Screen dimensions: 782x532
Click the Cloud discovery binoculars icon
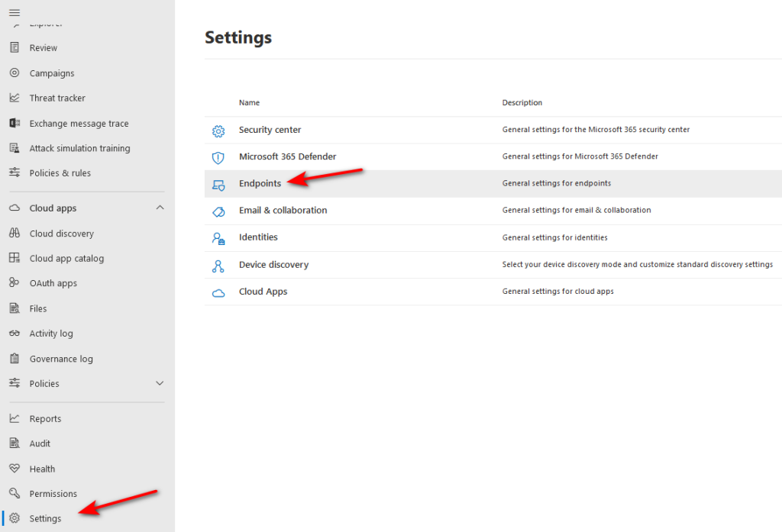click(15, 233)
